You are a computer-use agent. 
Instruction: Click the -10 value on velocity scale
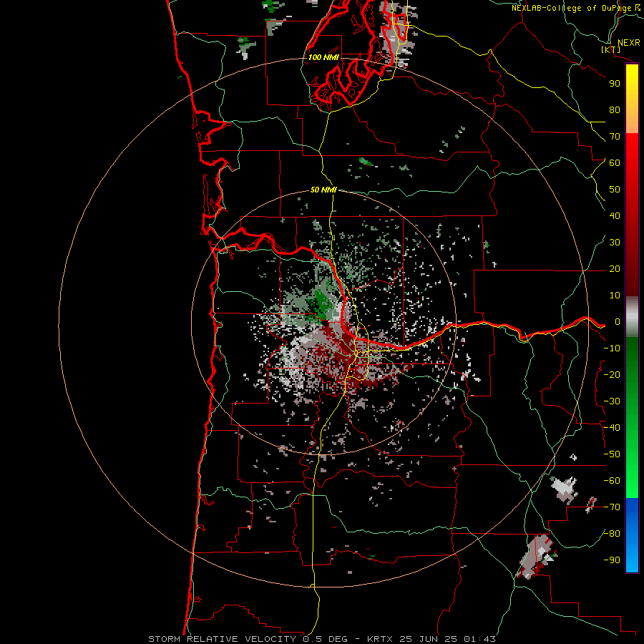(x=612, y=348)
